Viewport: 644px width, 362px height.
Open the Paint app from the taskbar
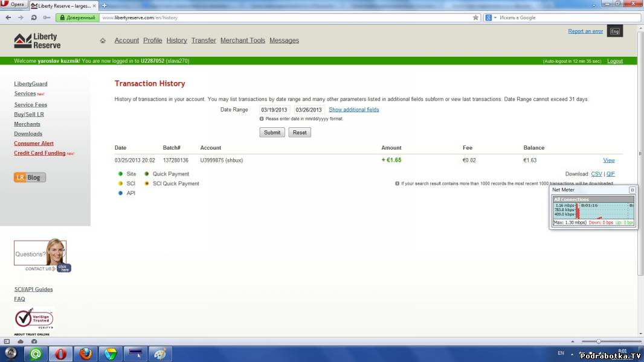pos(160,354)
